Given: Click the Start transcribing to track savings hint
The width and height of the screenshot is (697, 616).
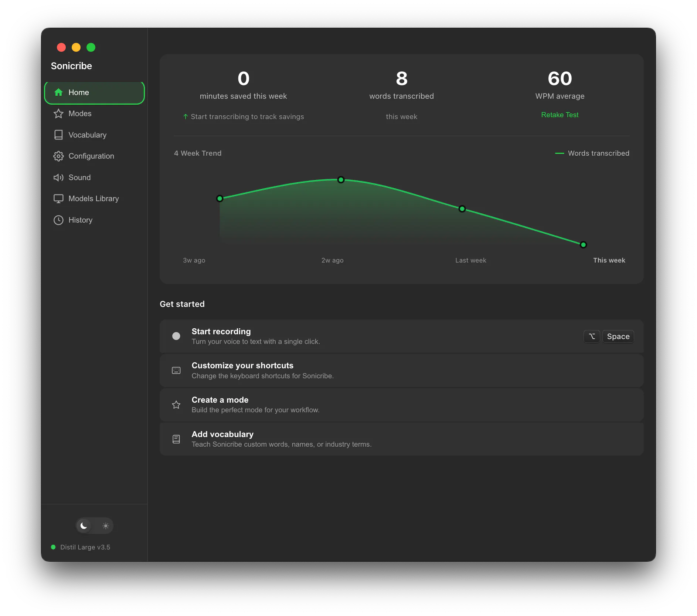Looking at the screenshot, I should coord(244,117).
